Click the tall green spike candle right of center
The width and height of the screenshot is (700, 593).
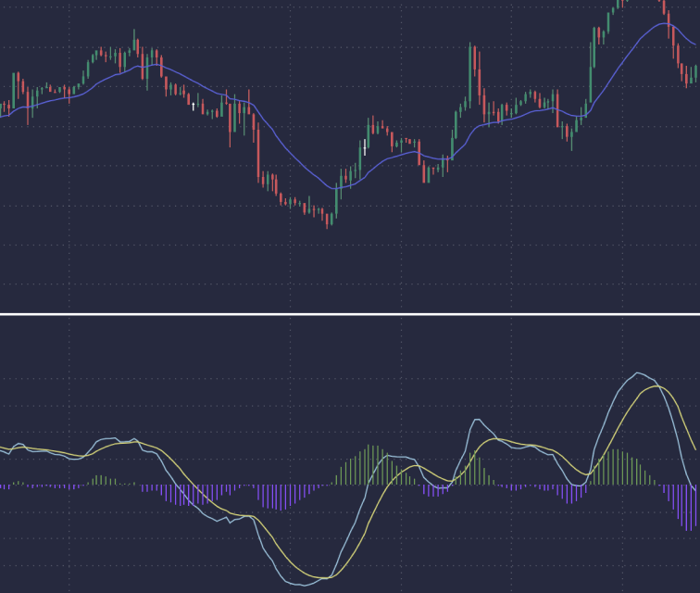point(470,74)
